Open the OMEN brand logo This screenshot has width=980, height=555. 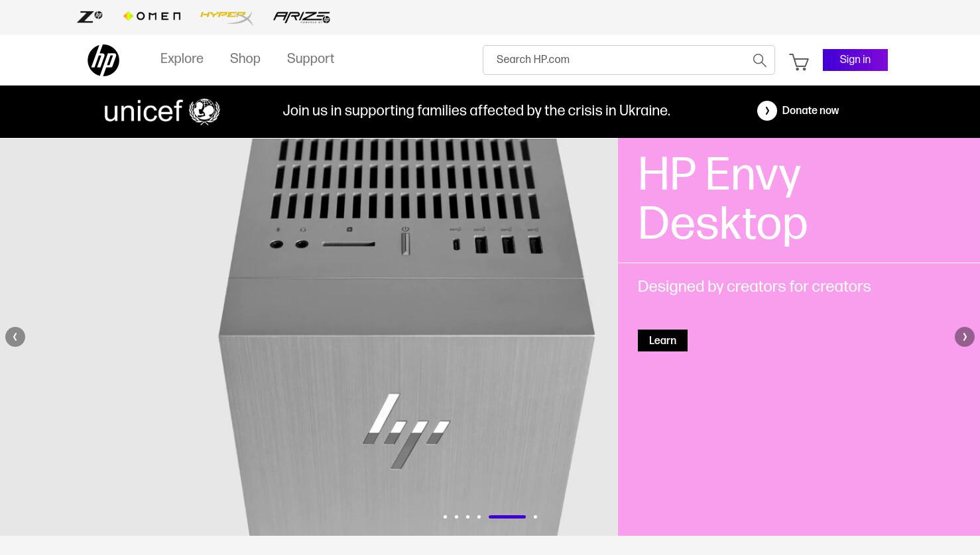[x=152, y=17]
